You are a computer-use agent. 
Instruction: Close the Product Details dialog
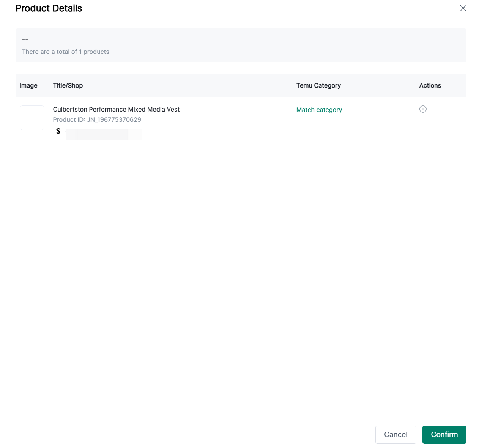(463, 8)
